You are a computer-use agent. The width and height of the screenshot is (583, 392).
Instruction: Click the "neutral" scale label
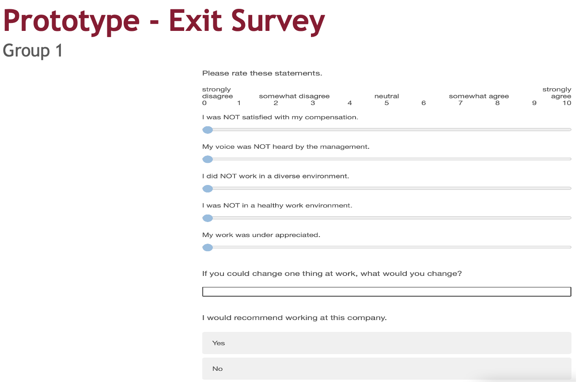[x=386, y=96]
